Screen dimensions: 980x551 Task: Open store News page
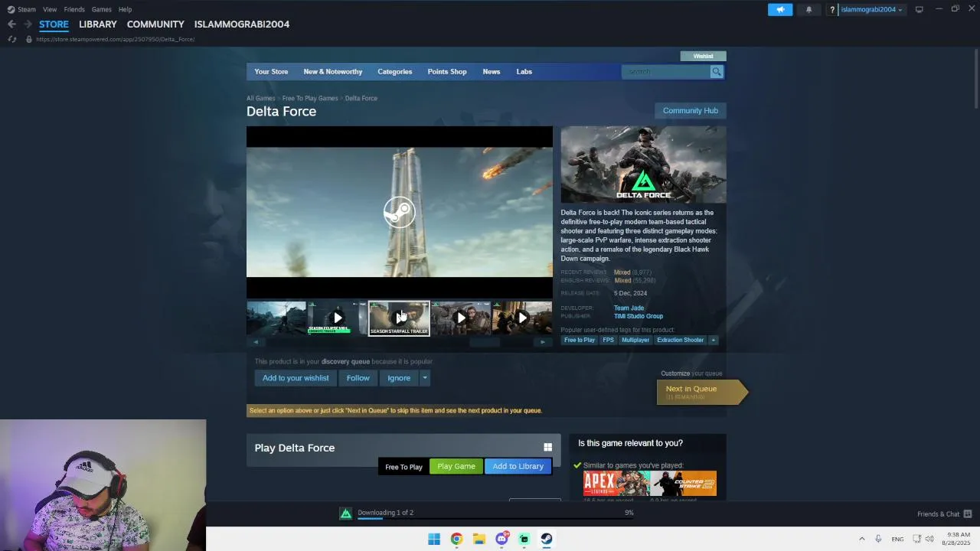491,72
